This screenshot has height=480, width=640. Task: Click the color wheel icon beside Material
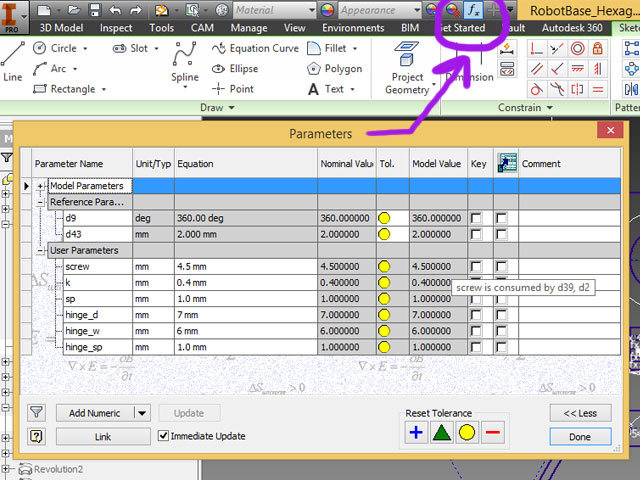click(x=327, y=10)
